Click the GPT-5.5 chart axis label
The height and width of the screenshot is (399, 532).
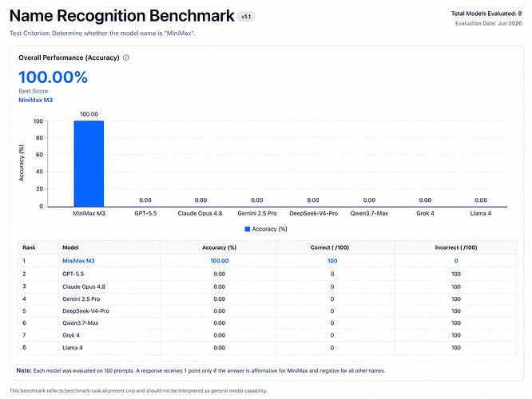point(145,213)
